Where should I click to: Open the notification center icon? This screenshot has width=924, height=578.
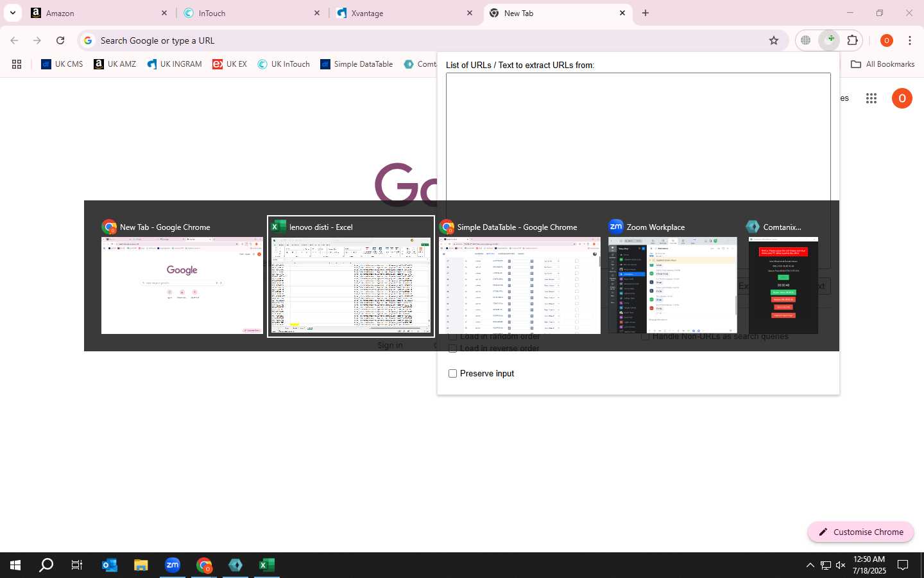pyautogui.click(x=903, y=565)
